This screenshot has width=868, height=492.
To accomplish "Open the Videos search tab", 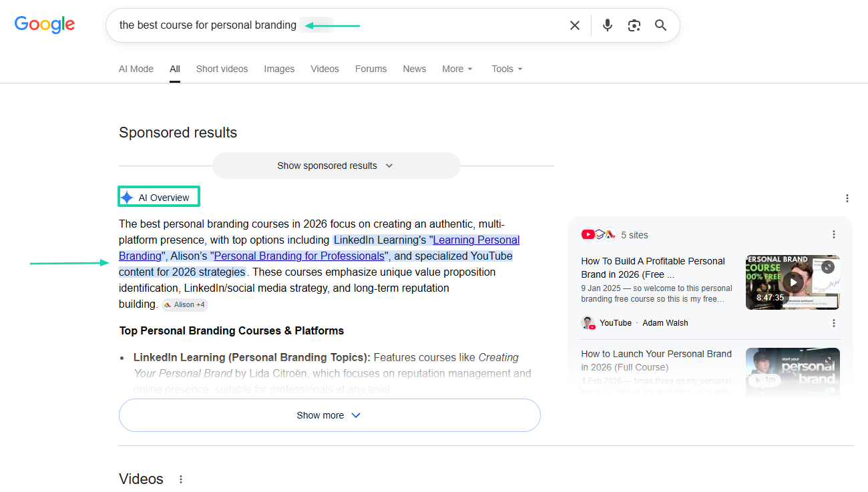I will [324, 69].
